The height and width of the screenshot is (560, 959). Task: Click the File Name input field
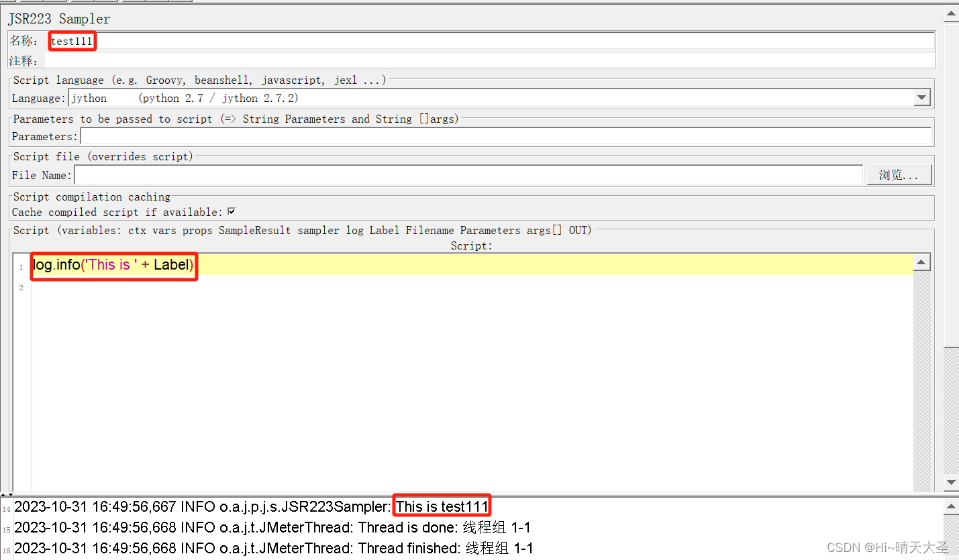[x=468, y=175]
